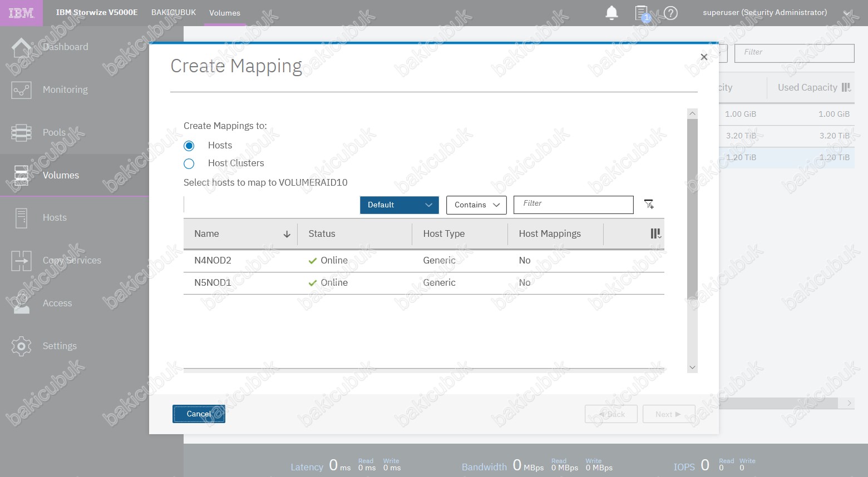Click the Settings gear icon
This screenshot has height=477, width=868.
(21, 346)
